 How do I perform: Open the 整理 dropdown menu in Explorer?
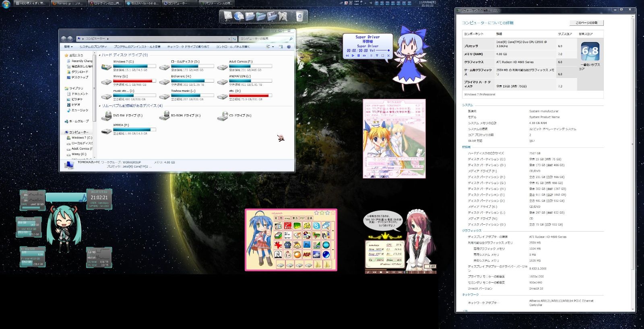[x=68, y=47]
